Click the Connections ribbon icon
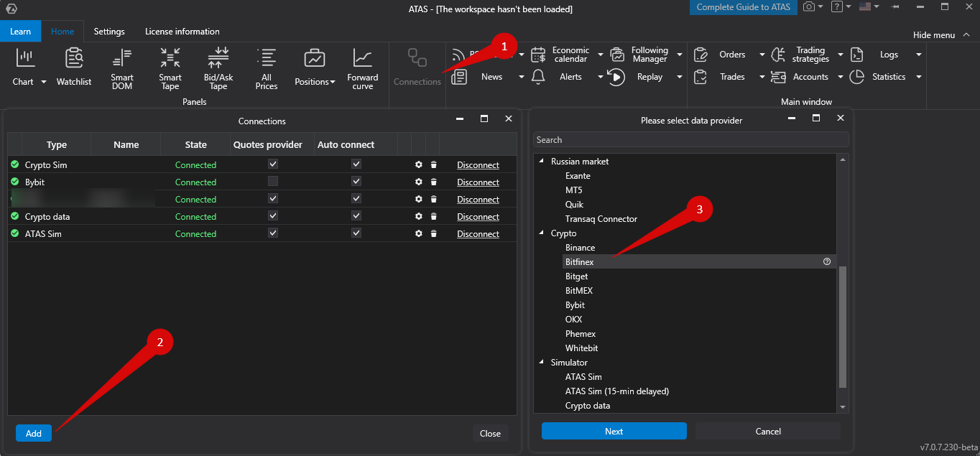This screenshot has height=456, width=980. tap(417, 58)
